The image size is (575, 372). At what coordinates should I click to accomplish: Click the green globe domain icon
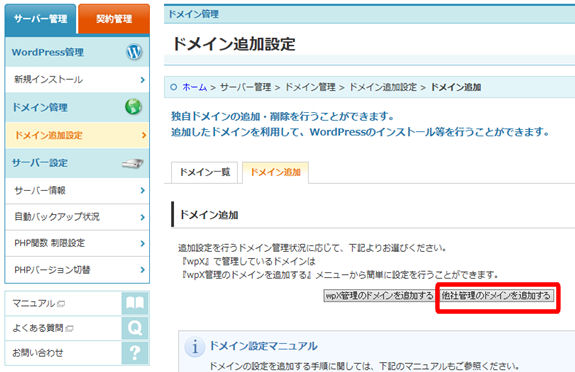tap(133, 107)
